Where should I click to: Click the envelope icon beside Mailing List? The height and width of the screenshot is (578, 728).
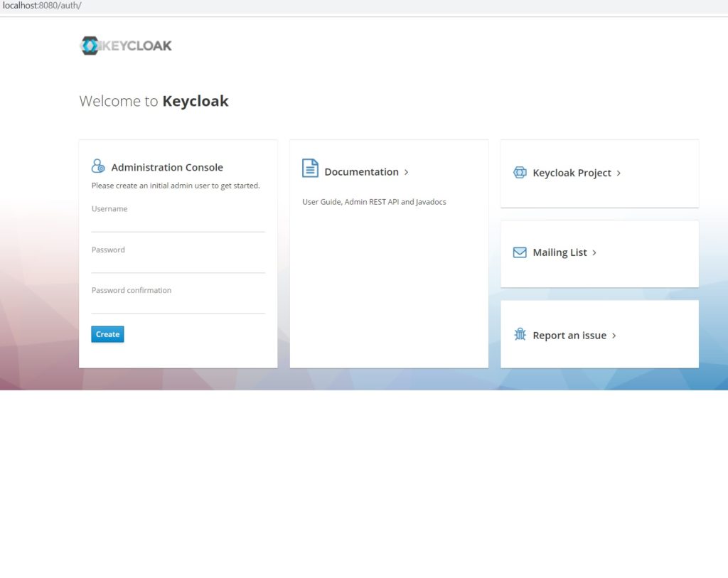(520, 252)
